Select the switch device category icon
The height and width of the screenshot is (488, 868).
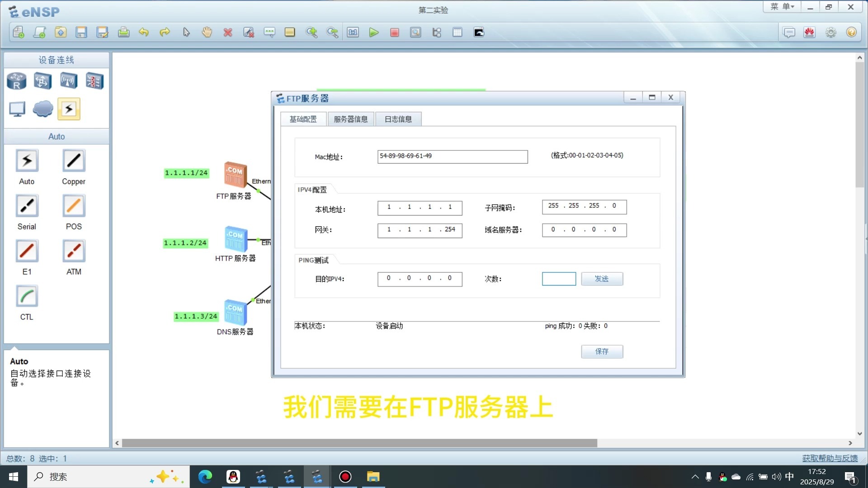tap(42, 81)
